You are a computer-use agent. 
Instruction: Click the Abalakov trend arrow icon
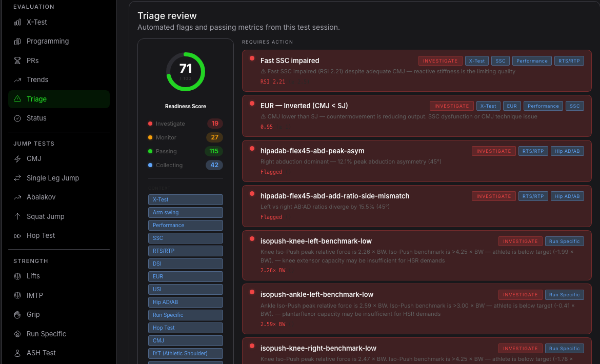coord(17,197)
